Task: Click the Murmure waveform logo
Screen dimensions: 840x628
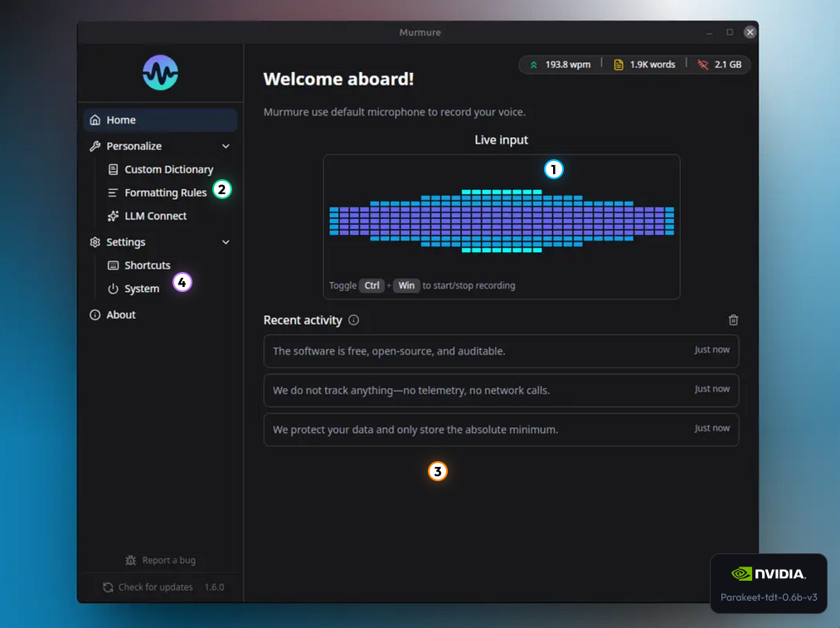Action: [160, 72]
